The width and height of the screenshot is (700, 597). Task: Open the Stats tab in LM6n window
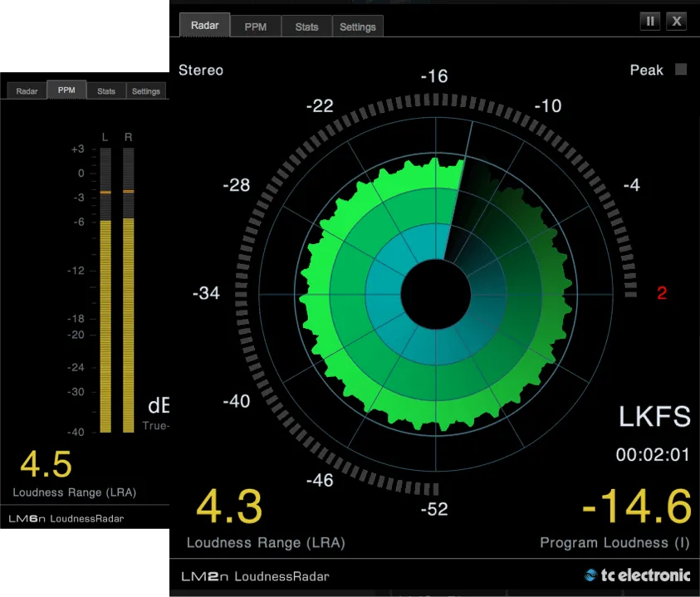coord(105,91)
